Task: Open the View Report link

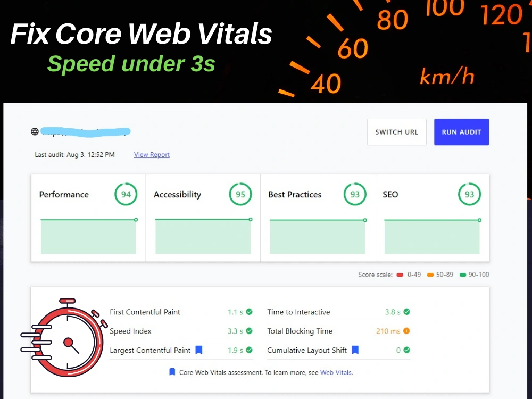Action: [x=152, y=155]
